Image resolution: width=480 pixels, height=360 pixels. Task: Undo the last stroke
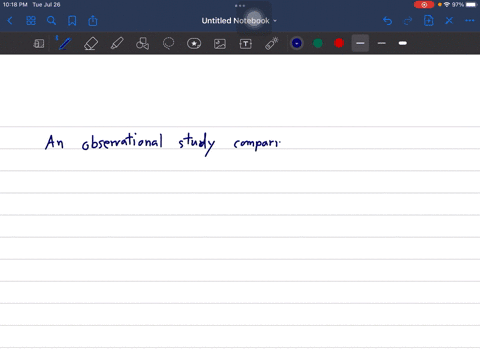coord(387,21)
